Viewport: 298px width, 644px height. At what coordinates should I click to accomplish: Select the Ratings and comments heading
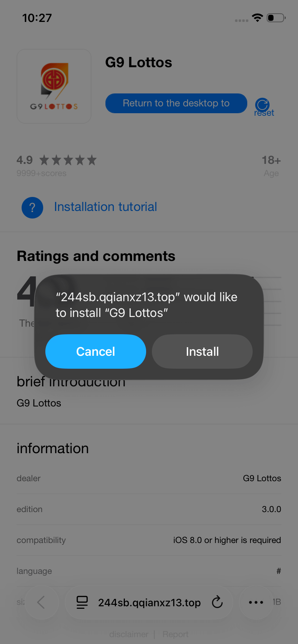96,256
